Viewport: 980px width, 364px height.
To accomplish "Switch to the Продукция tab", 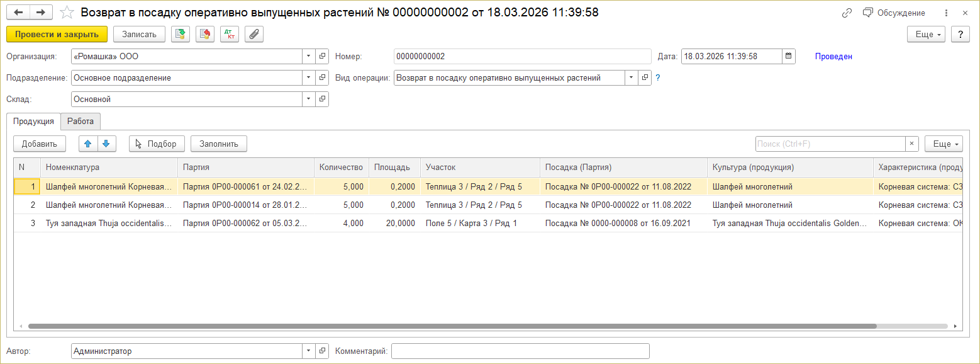I will tap(33, 122).
